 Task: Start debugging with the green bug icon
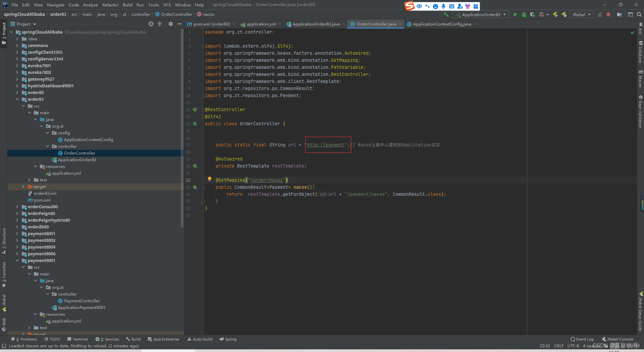tap(524, 14)
